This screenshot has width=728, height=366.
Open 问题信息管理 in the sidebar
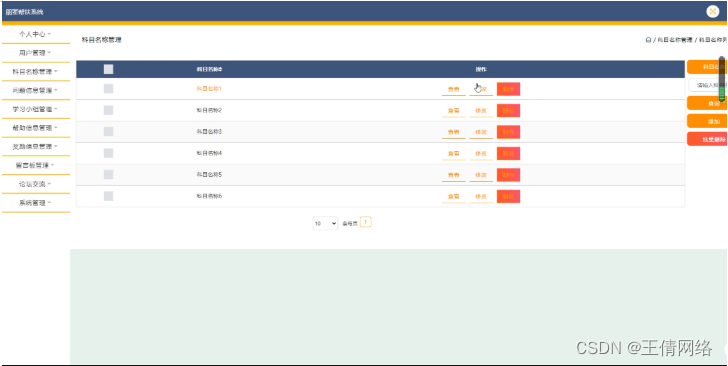click(35, 91)
